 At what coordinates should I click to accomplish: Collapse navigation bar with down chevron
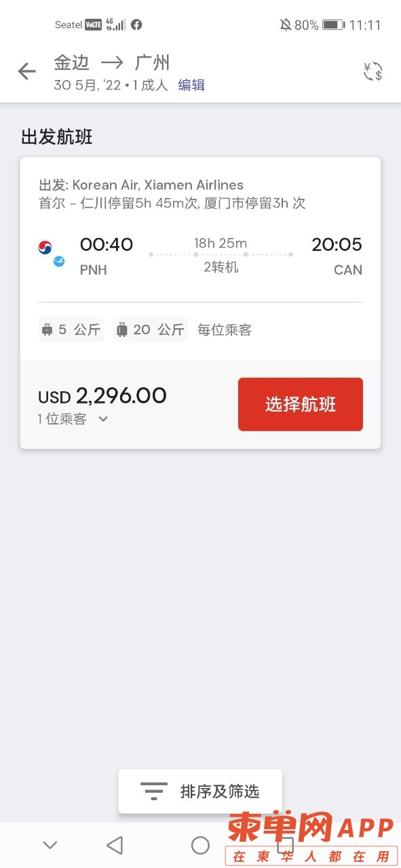[50, 845]
